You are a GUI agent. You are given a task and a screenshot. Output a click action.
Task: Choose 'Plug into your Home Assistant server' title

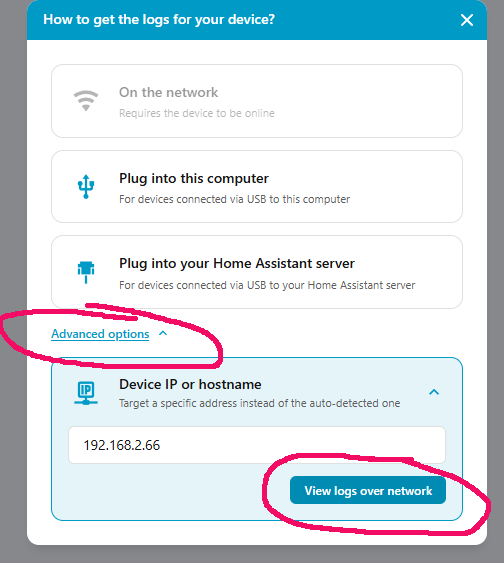pos(237,264)
